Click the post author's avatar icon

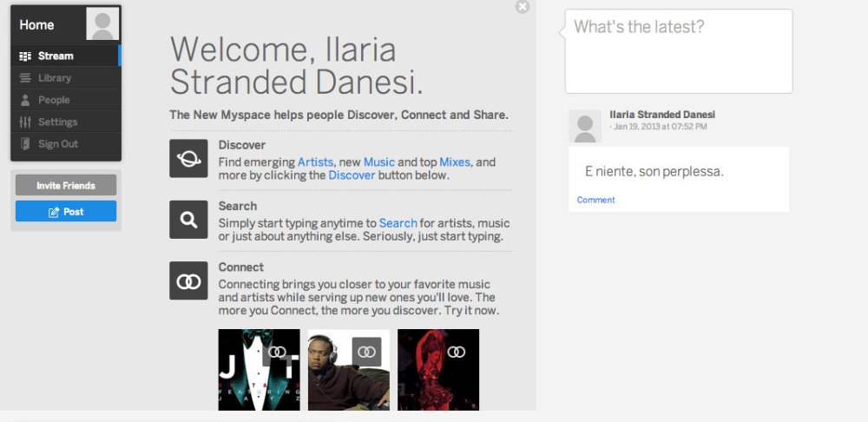pyautogui.click(x=585, y=127)
